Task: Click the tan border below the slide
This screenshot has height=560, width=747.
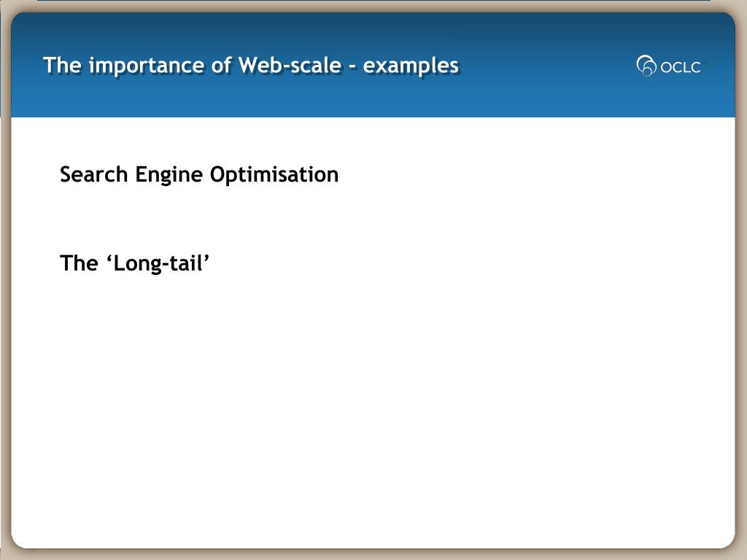Action: [x=373, y=554]
